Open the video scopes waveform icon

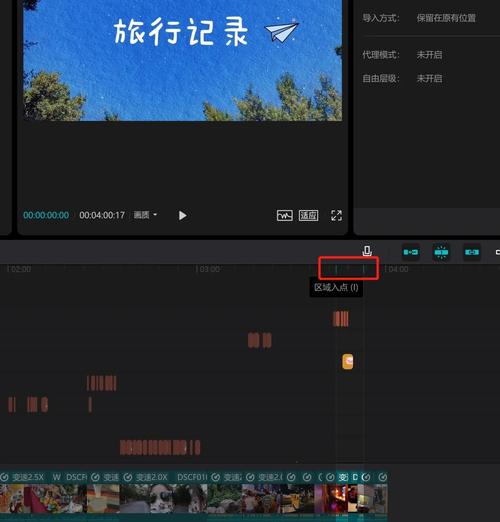pos(285,215)
